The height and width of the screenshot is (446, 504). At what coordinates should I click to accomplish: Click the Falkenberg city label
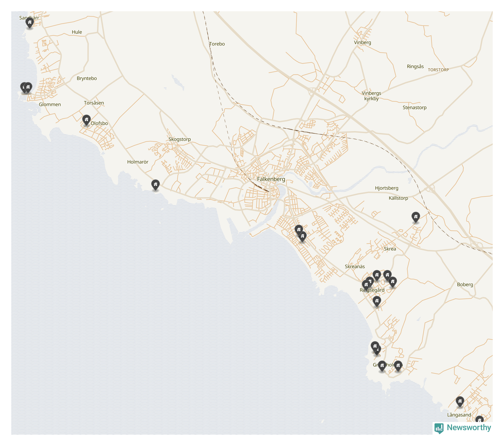pyautogui.click(x=271, y=179)
